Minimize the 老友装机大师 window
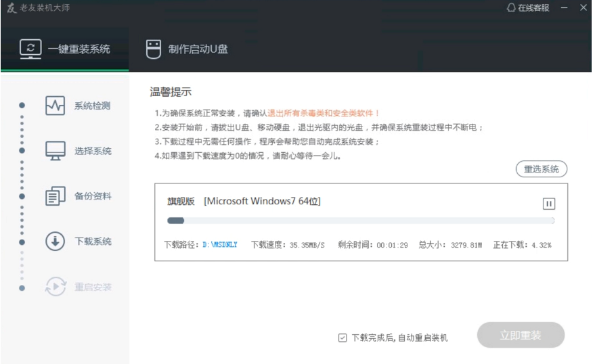The image size is (593, 364). (564, 7)
